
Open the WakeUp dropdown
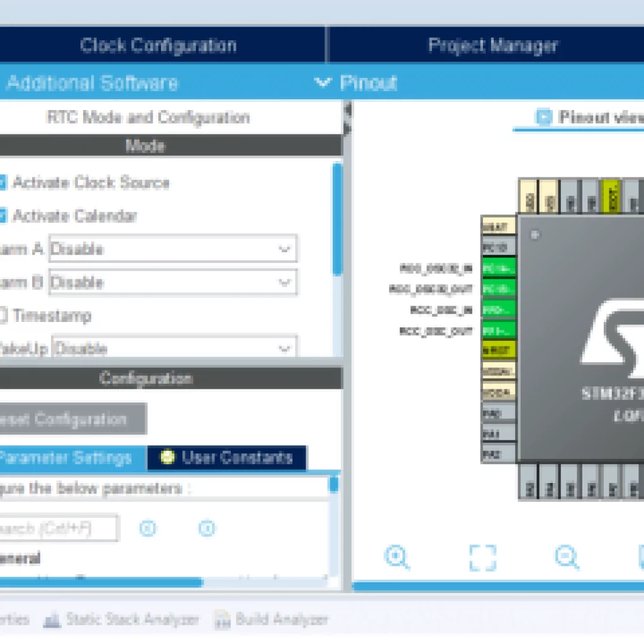pyautogui.click(x=174, y=348)
